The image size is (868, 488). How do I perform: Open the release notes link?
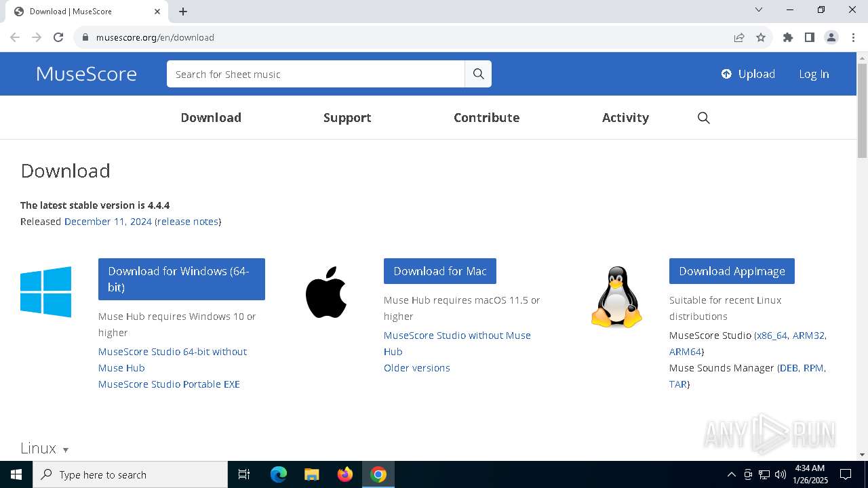[x=188, y=222]
